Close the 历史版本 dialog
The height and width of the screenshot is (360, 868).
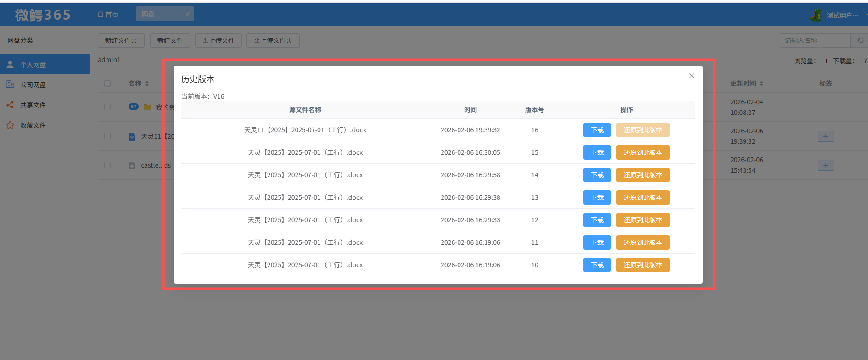coord(691,76)
